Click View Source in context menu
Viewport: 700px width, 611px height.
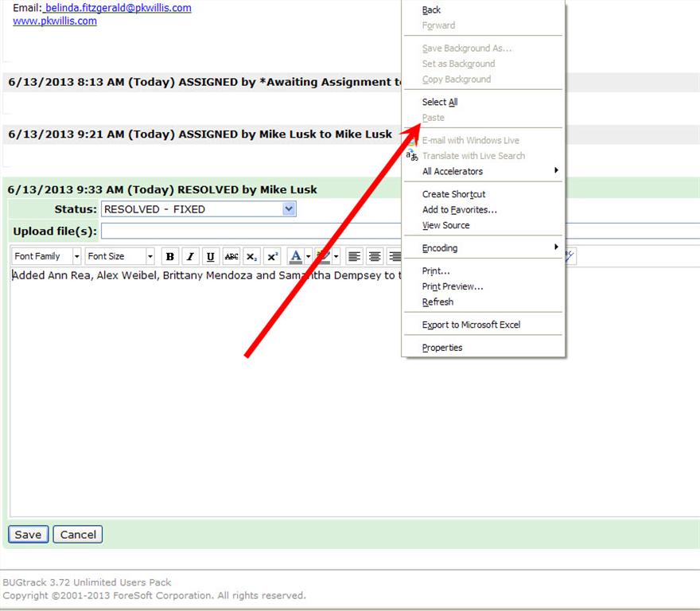[445, 225]
